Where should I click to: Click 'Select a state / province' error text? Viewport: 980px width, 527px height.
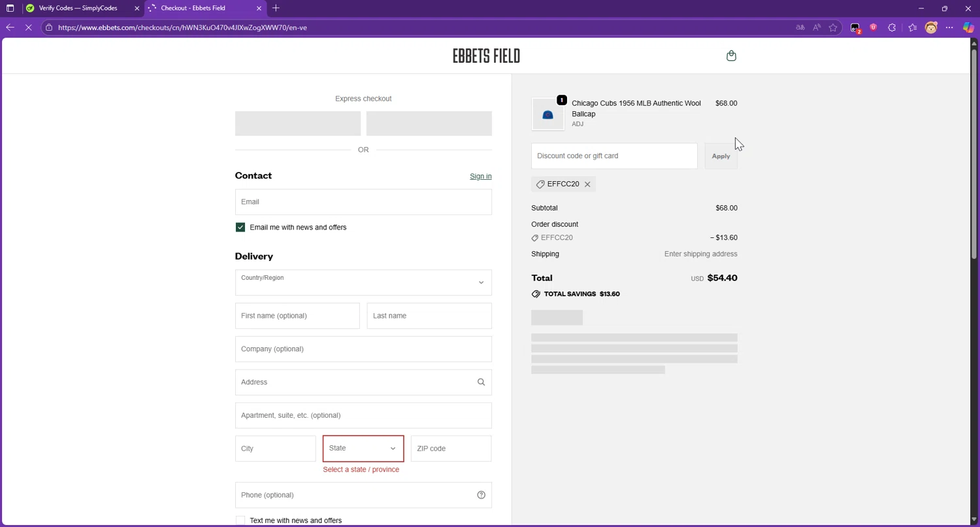point(361,469)
